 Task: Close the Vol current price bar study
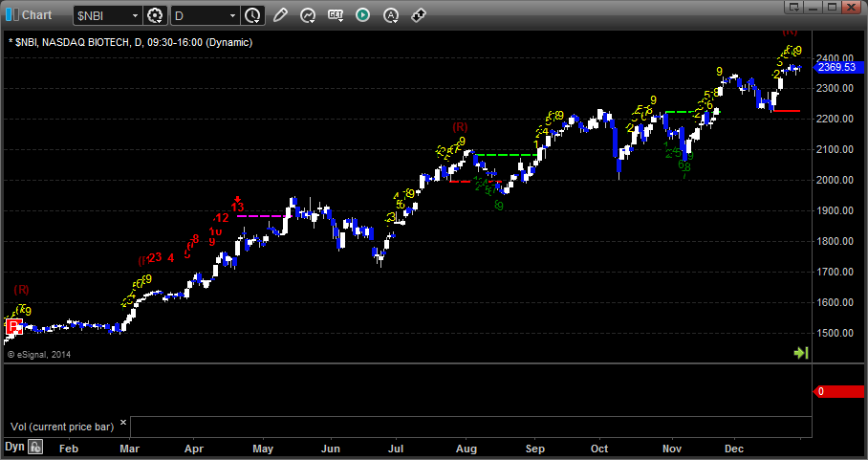(x=123, y=423)
